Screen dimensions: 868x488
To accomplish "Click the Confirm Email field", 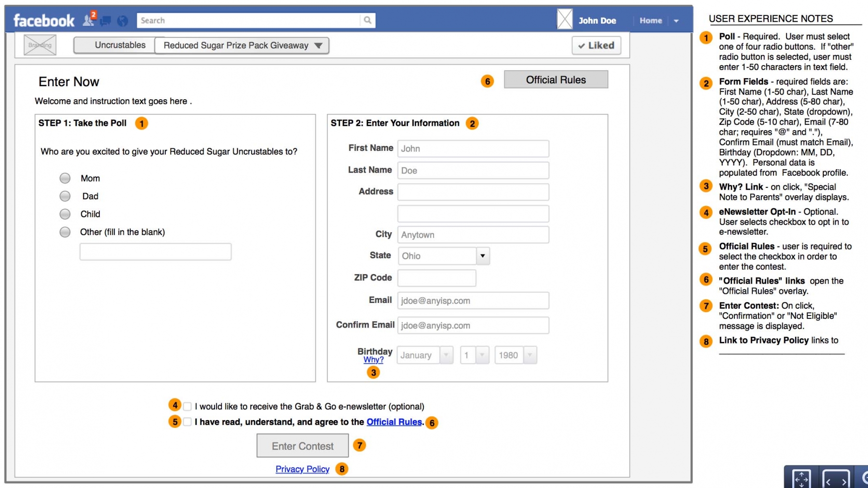I will 473,325.
